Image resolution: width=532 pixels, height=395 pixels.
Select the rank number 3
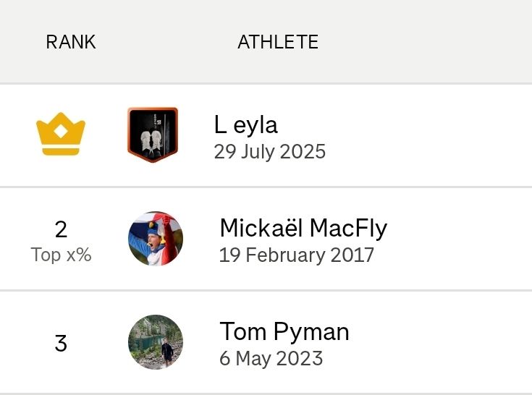(x=61, y=343)
